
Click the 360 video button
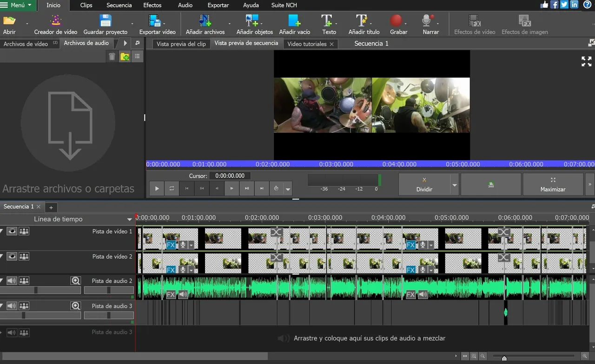pyautogui.click(x=491, y=184)
